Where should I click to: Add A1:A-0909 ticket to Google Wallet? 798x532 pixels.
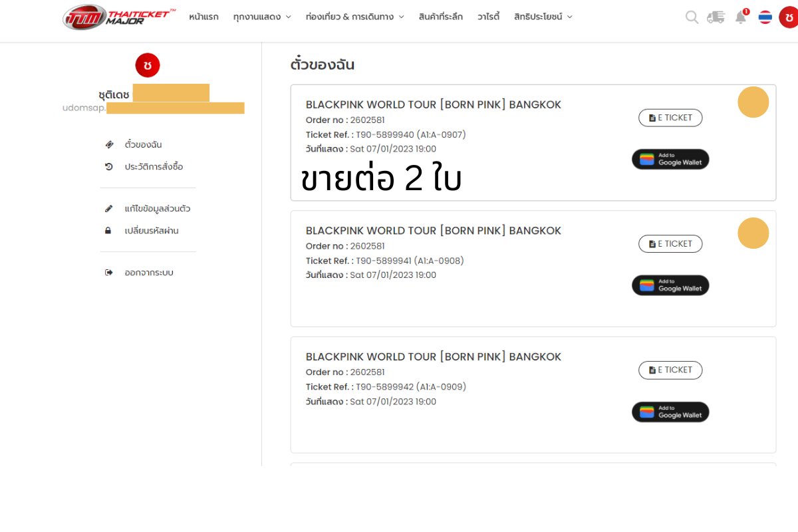tap(670, 412)
